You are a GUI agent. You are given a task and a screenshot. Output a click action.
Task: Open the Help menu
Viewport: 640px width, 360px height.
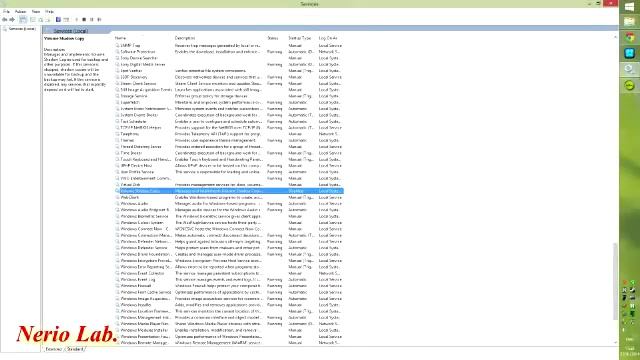(x=49, y=12)
